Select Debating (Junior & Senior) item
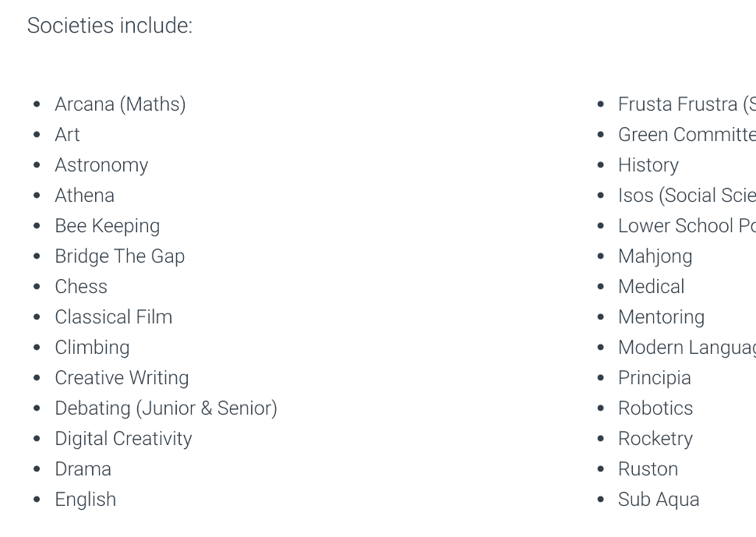This screenshot has height=537, width=756. point(166,408)
